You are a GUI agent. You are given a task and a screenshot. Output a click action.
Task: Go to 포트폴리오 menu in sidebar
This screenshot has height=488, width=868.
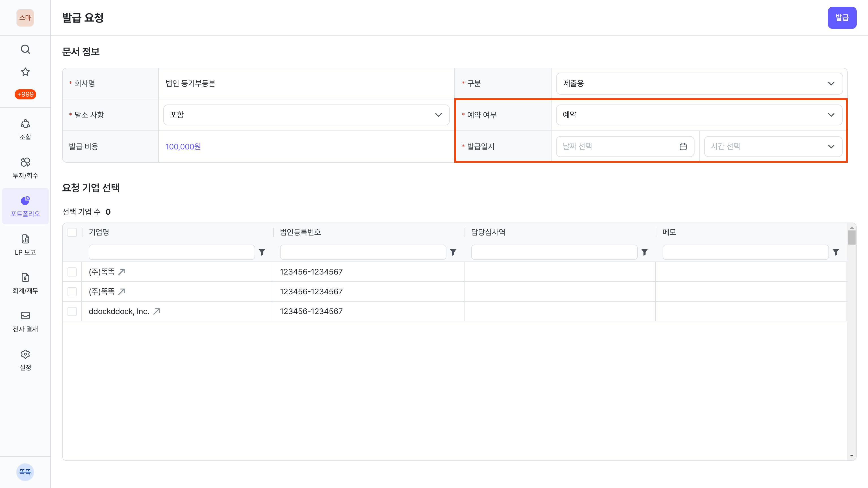(x=25, y=206)
